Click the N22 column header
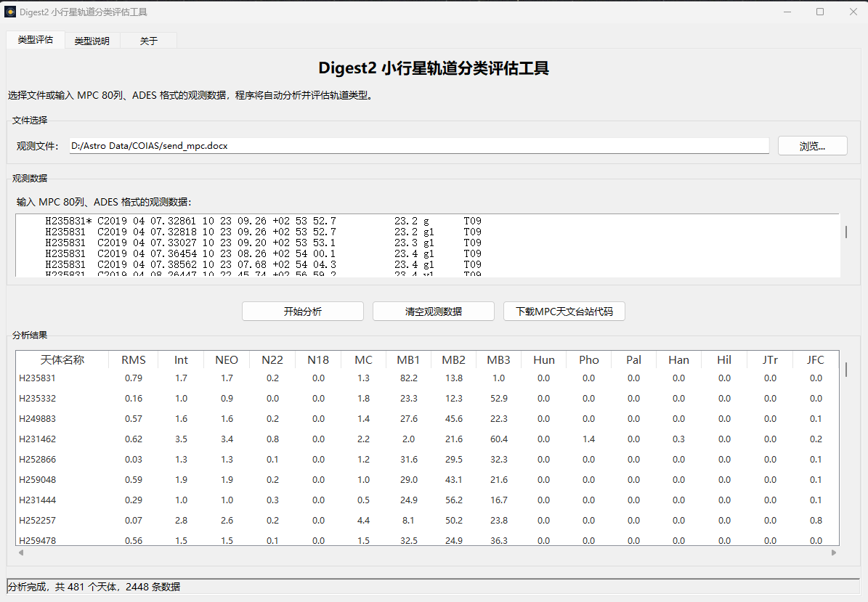This screenshot has width=868, height=602. (x=272, y=359)
